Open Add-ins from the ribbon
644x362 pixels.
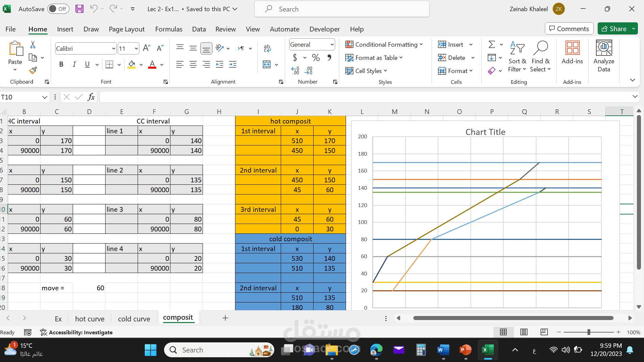tap(572, 52)
